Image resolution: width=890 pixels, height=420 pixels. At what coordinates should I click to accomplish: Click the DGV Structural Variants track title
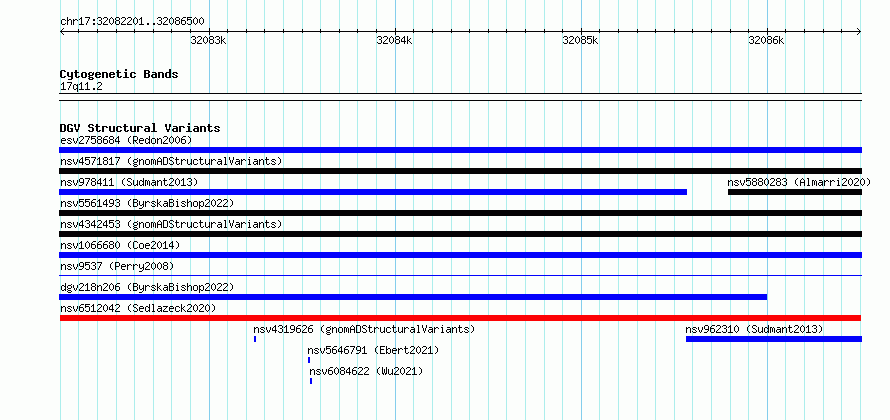tap(140, 128)
